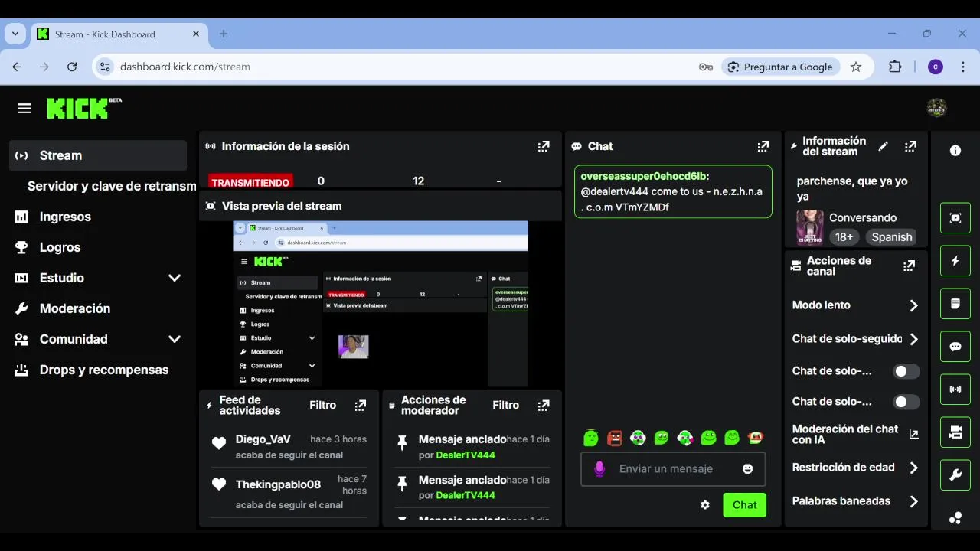Open Moderación del chat con IA external link
Image resolution: width=980 pixels, height=551 pixels.
913,434
